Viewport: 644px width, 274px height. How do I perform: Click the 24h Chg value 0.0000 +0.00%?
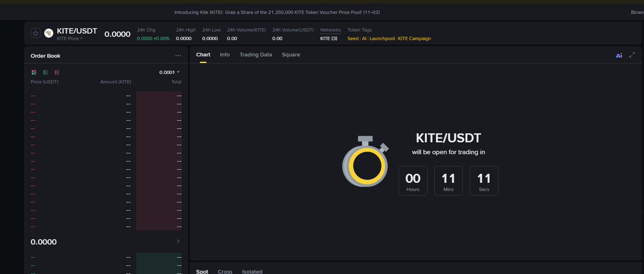point(153,39)
